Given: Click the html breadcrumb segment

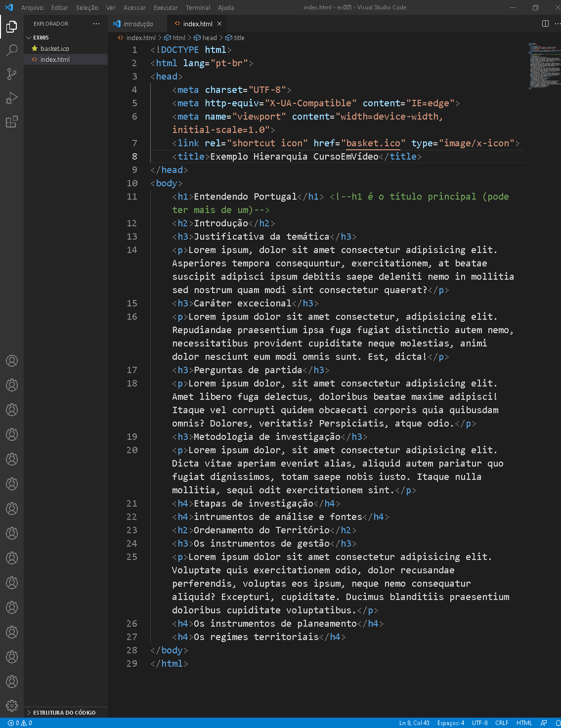Looking at the screenshot, I should pos(179,38).
